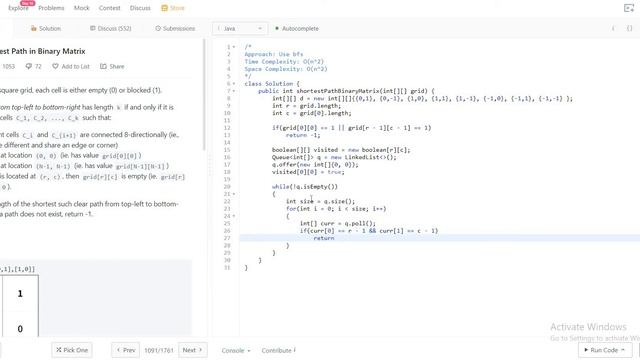Collapse the comment block at line 1

click(234, 47)
